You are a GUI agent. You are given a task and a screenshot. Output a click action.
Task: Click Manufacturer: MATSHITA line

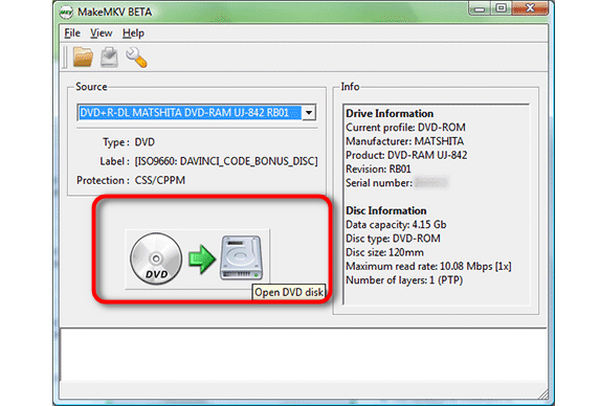[404, 141]
